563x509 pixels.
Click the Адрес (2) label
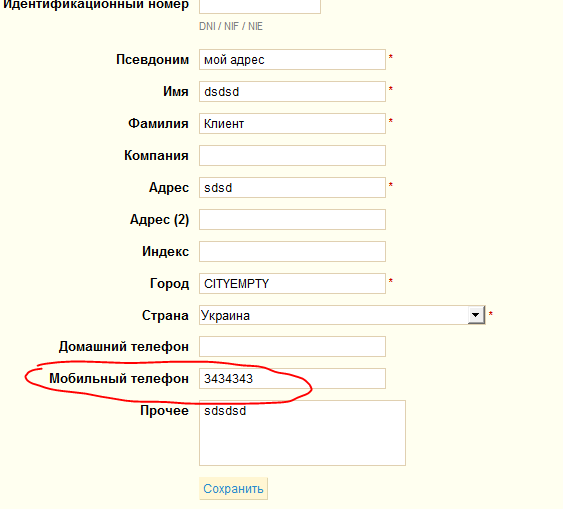coord(159,219)
